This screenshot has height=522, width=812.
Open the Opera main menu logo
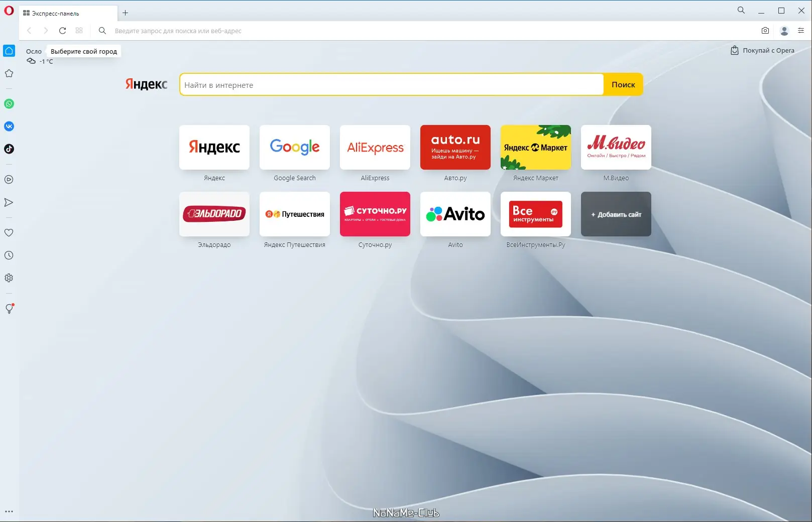(9, 11)
